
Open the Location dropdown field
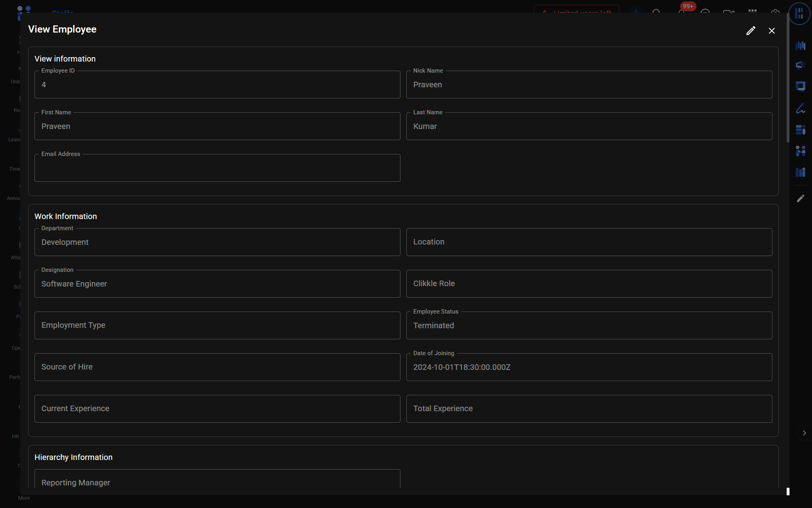point(589,242)
